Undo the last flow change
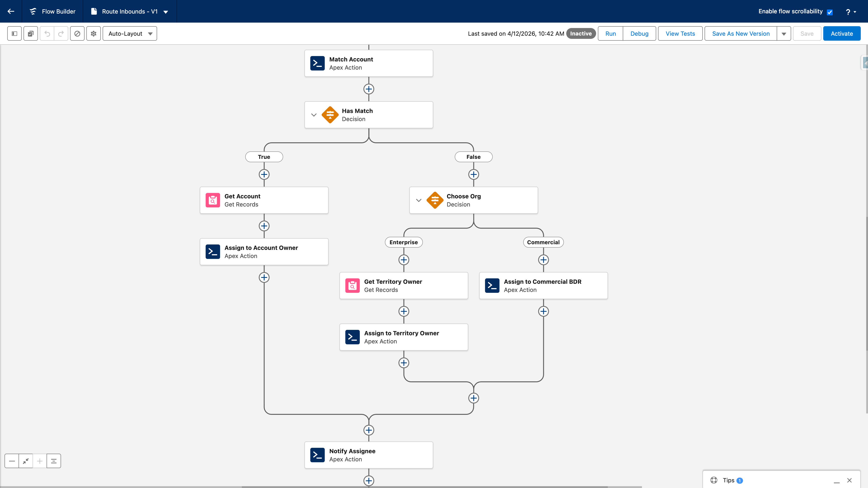Screen dimensions: 868x488 pos(47,33)
